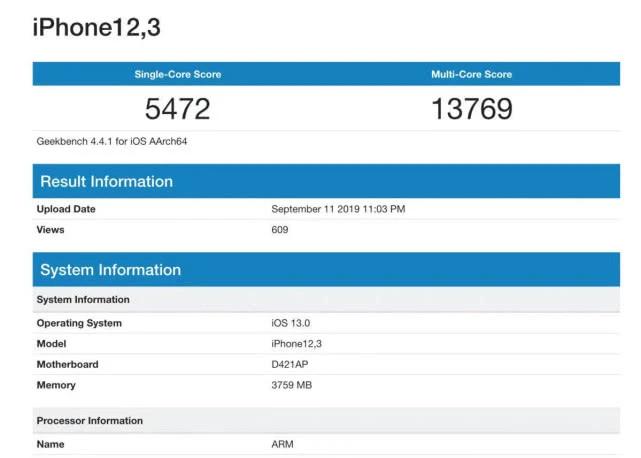Select the Memory label
This screenshot has width=641, height=458.
click(56, 385)
